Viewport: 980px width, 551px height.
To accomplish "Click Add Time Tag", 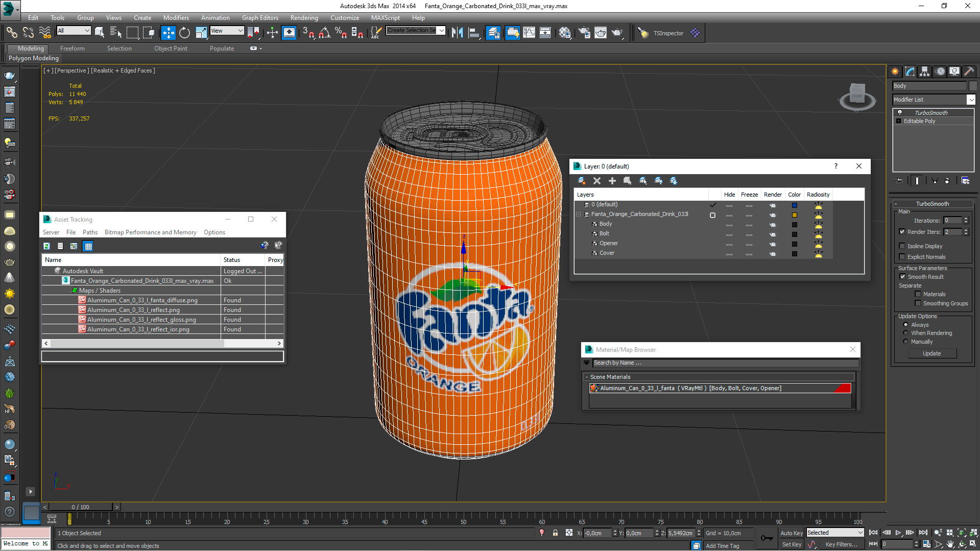I will click(x=722, y=546).
